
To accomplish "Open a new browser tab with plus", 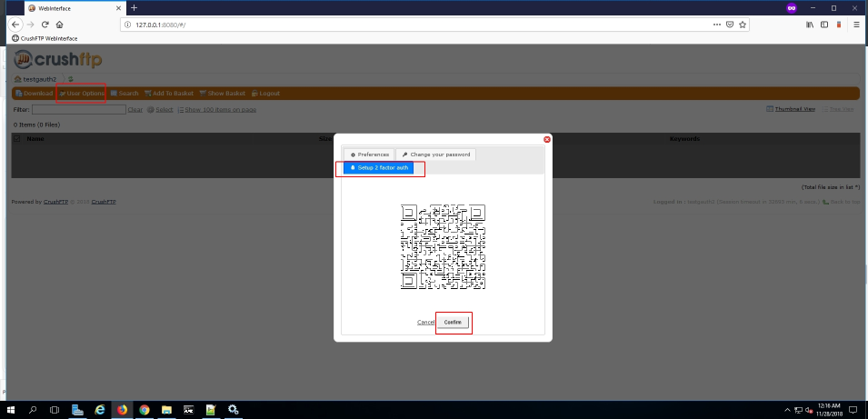I will (x=134, y=8).
